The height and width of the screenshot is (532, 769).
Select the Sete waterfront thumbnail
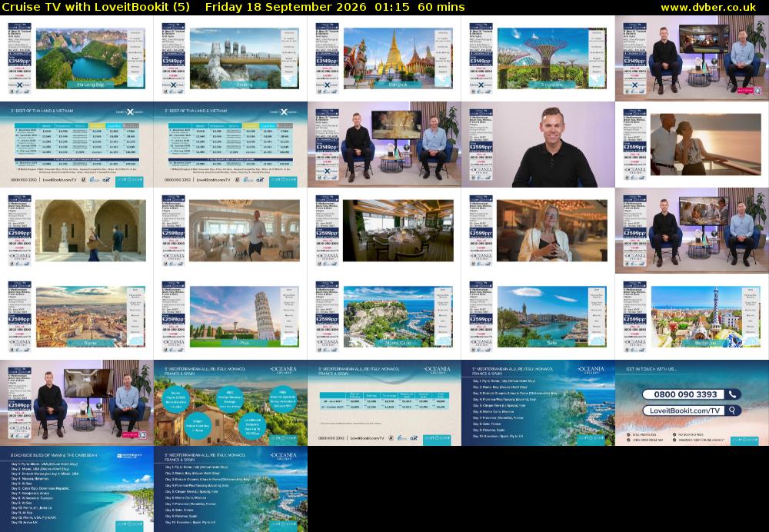[538, 317]
